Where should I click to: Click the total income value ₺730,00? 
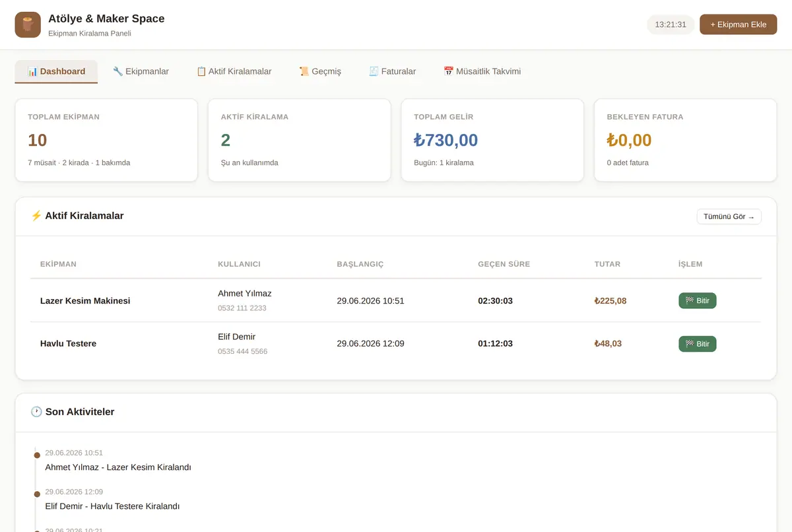coord(445,140)
